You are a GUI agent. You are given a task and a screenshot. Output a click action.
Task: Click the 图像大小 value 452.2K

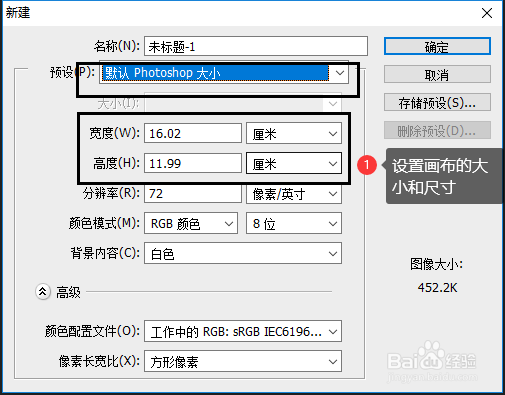coord(437,288)
